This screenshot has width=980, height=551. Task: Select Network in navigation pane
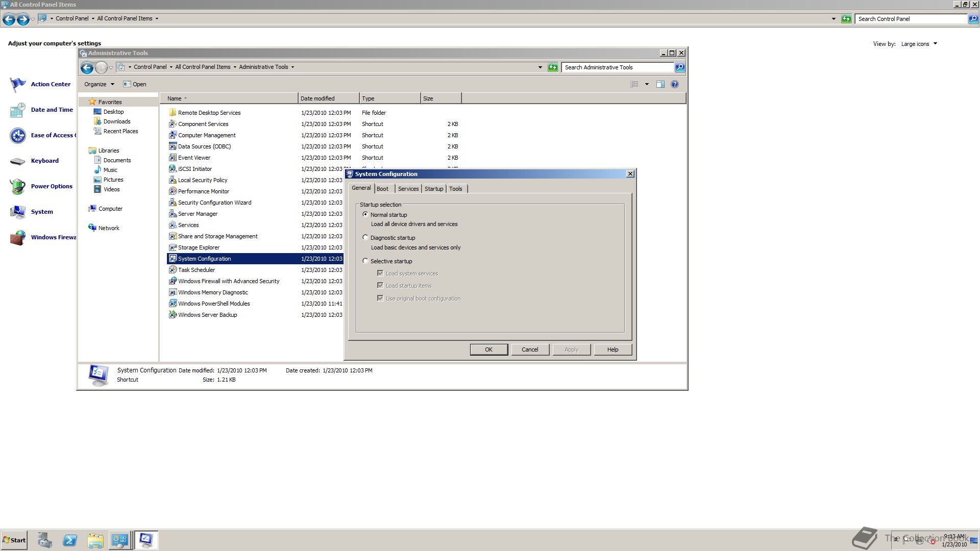click(x=109, y=228)
